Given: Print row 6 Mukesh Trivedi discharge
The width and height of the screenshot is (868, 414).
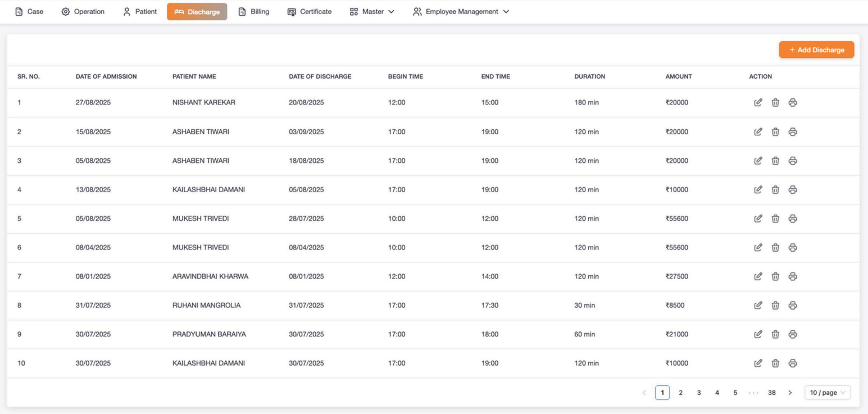Looking at the screenshot, I should tap(793, 248).
